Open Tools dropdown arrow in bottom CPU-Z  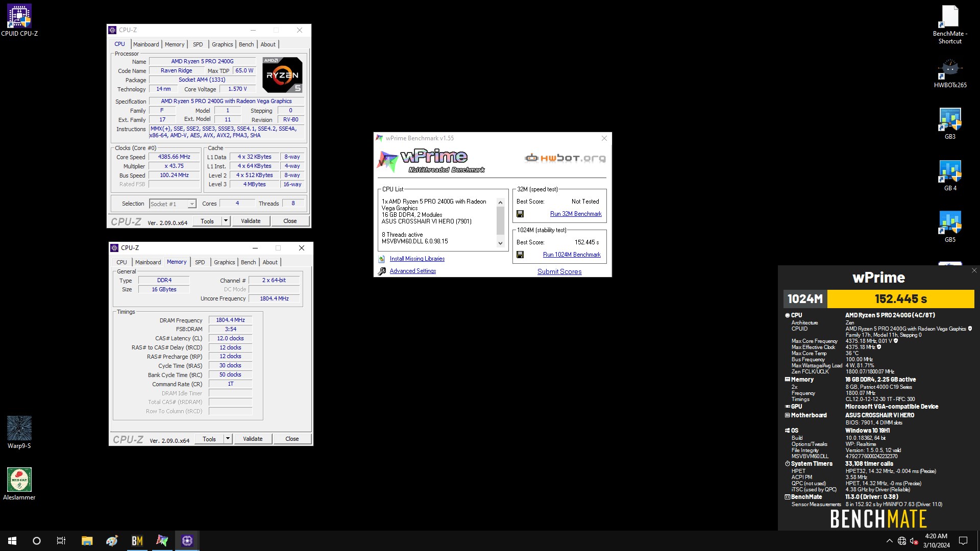click(228, 439)
